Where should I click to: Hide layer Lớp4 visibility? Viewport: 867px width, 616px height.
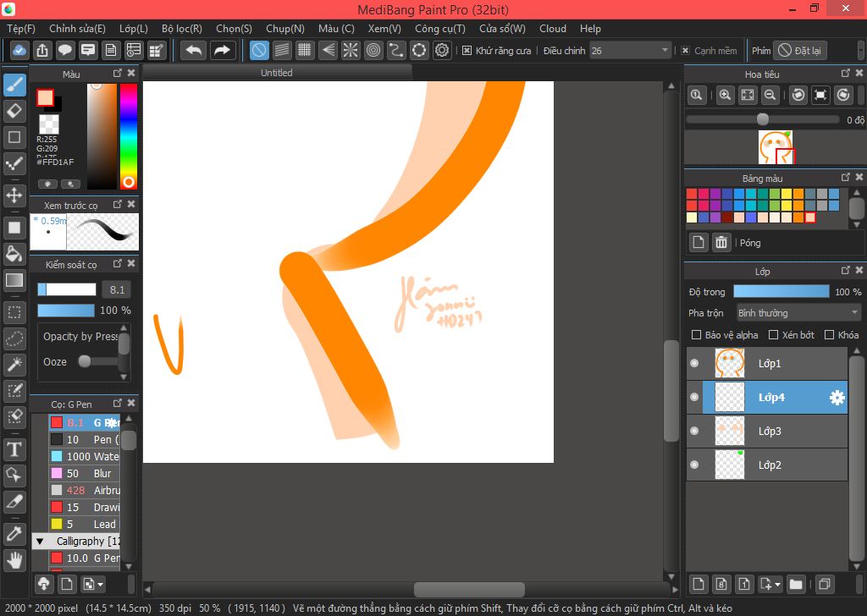(694, 397)
